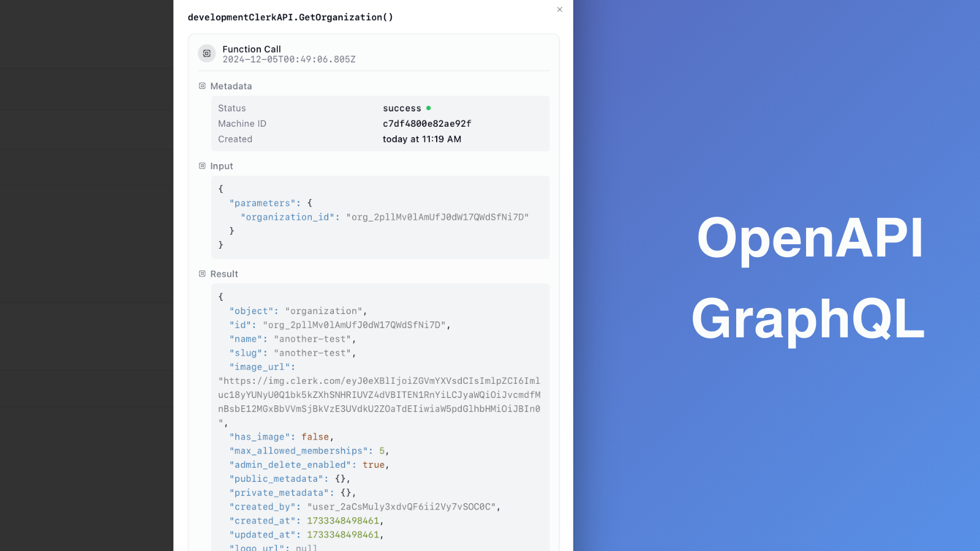Click the has_image false value
980x551 pixels.
tap(315, 437)
